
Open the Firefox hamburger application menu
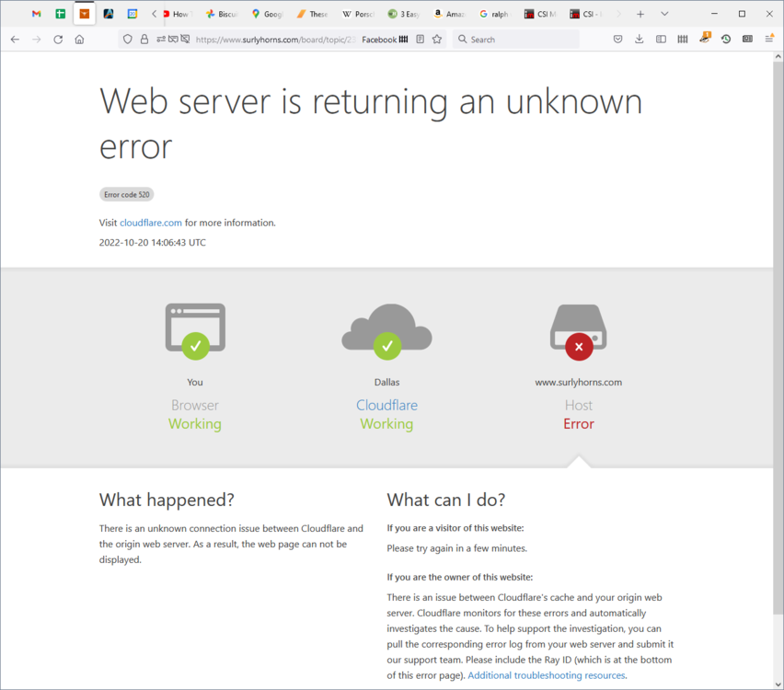click(x=769, y=40)
